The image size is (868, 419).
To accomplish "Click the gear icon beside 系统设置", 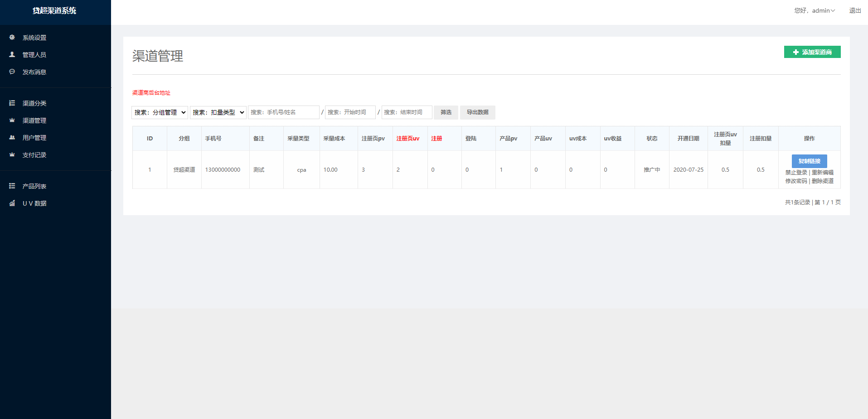I will (x=12, y=38).
